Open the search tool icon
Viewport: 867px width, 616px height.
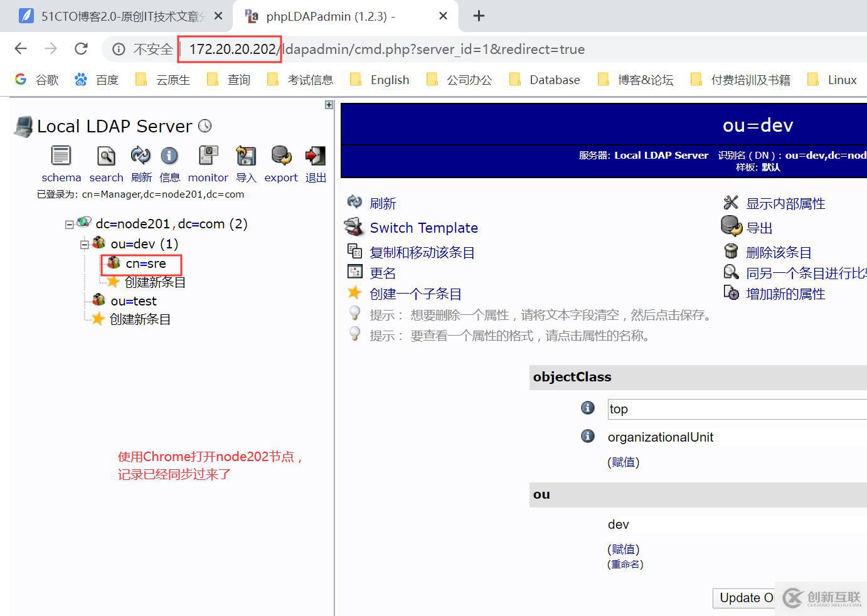coord(106,156)
